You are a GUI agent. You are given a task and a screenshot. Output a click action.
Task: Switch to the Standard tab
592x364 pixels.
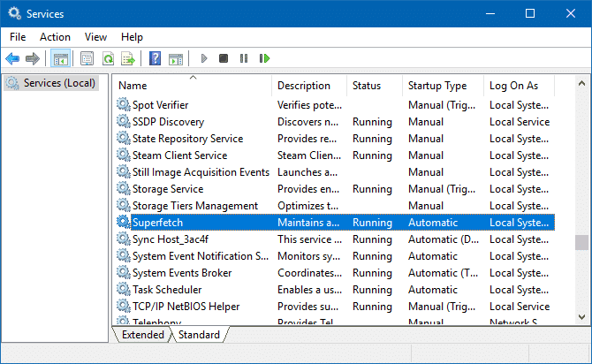[199, 336]
